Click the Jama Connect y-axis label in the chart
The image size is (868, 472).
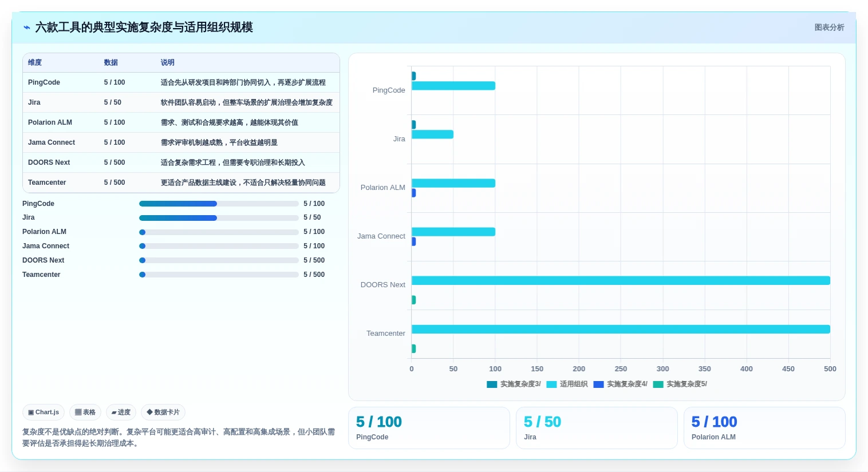tap(381, 236)
